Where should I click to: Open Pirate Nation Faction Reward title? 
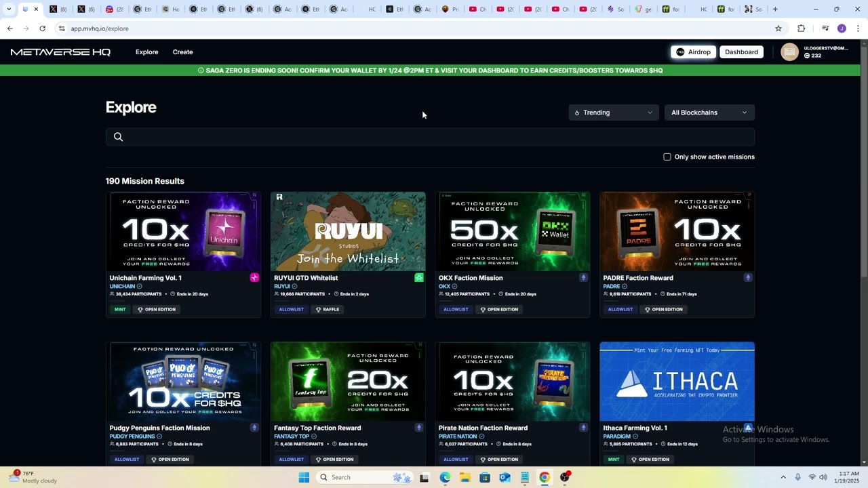[483, 428]
